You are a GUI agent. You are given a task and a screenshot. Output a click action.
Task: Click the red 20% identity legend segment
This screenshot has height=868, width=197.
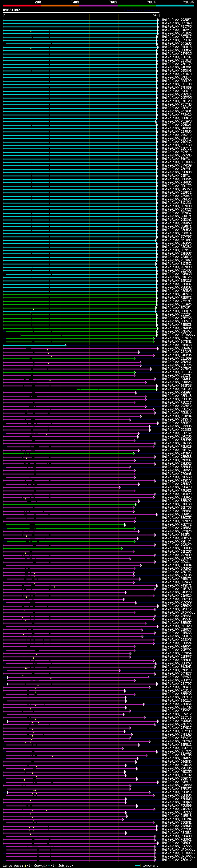[x=22, y=6]
